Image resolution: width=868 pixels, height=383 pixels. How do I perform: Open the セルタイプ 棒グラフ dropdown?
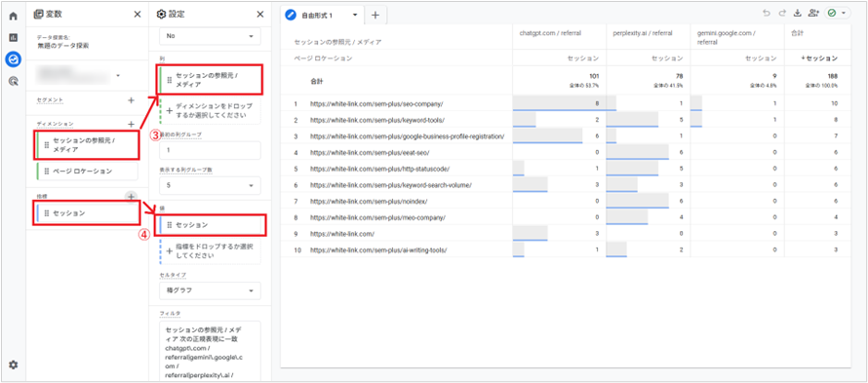(210, 290)
